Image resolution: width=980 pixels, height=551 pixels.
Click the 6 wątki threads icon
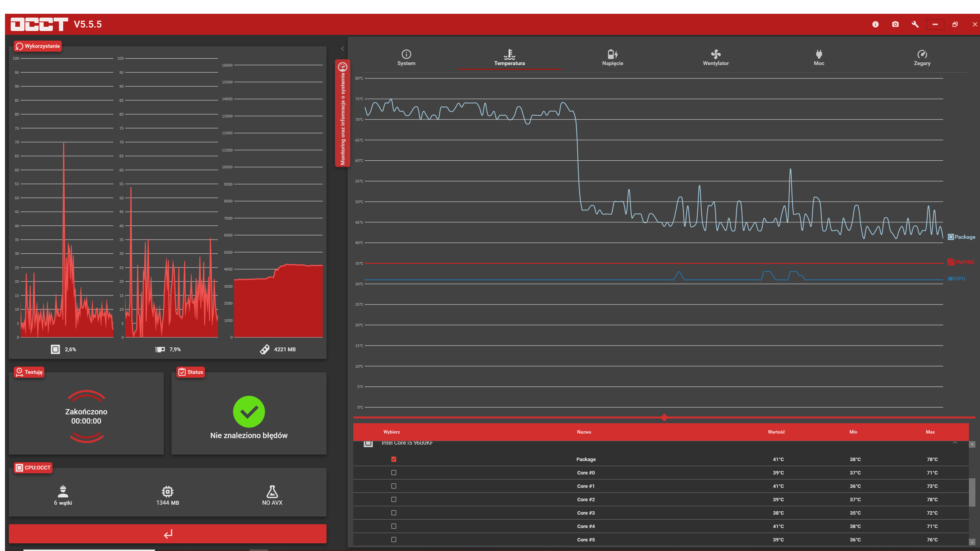63,491
